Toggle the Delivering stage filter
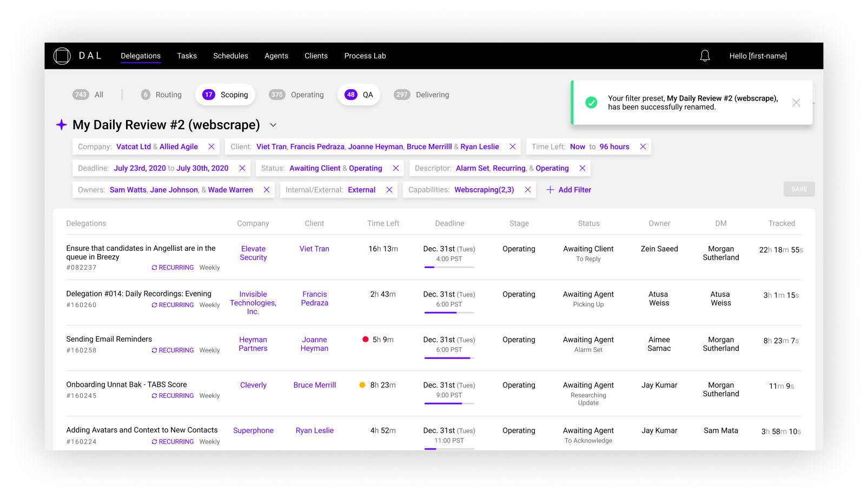Image resolution: width=868 pixels, height=497 pixels. [x=421, y=95]
